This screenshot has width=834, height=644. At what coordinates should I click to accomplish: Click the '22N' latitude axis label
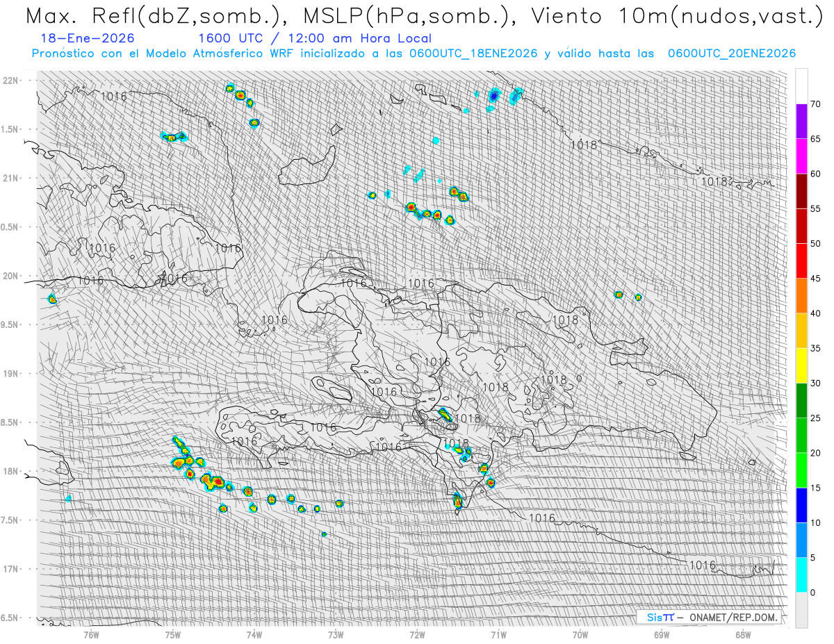click(x=10, y=80)
